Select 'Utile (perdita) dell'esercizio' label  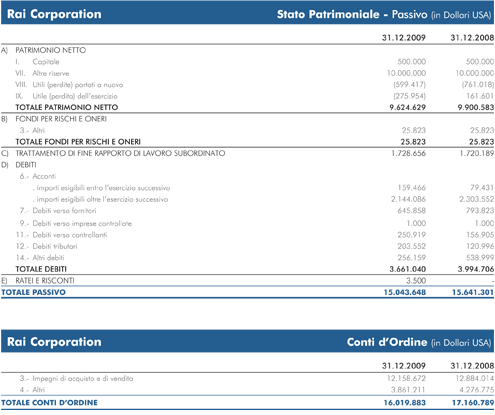75,96
